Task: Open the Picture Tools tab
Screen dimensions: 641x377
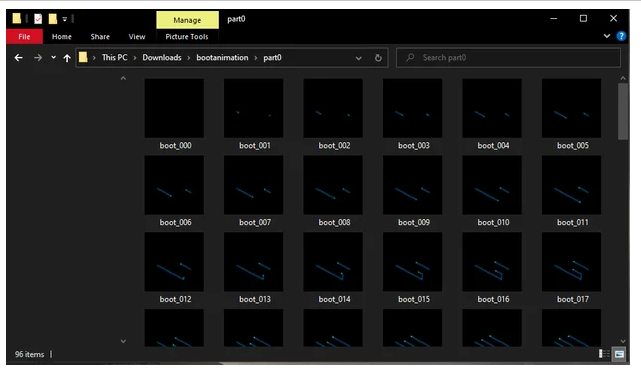Action: [x=187, y=36]
